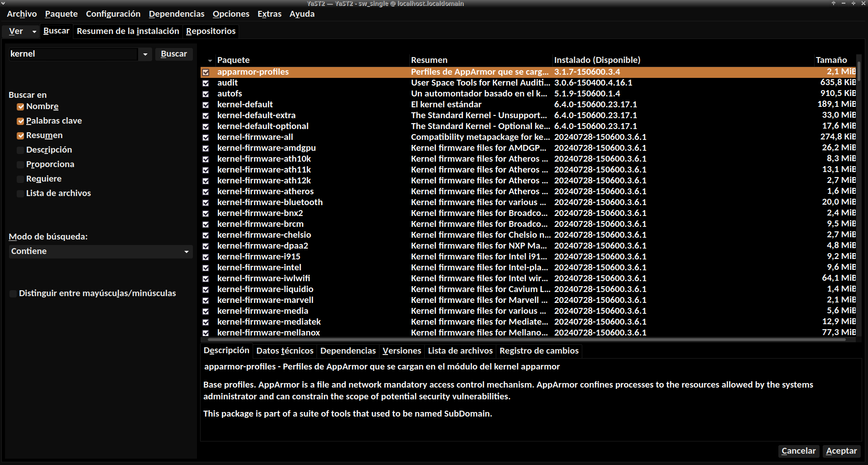Toggle status icon for kernel-firmware-marvell package
The image size is (868, 465).
(206, 300)
